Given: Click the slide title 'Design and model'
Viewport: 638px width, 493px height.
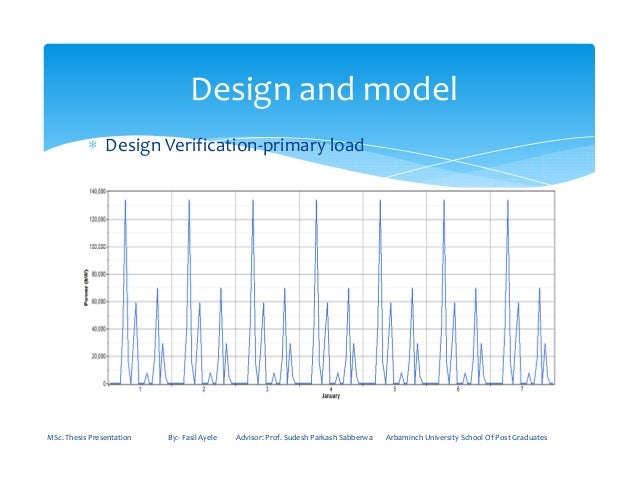Looking at the screenshot, I should [324, 89].
